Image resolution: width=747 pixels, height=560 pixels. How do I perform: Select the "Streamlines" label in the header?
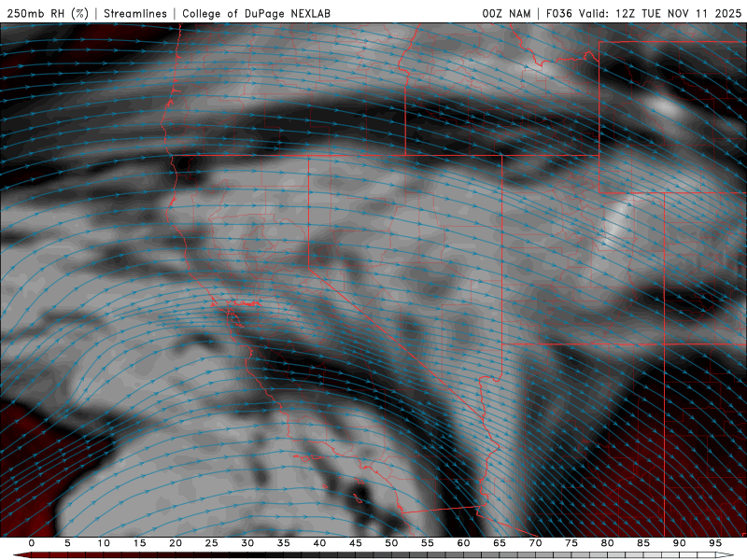pos(135,13)
